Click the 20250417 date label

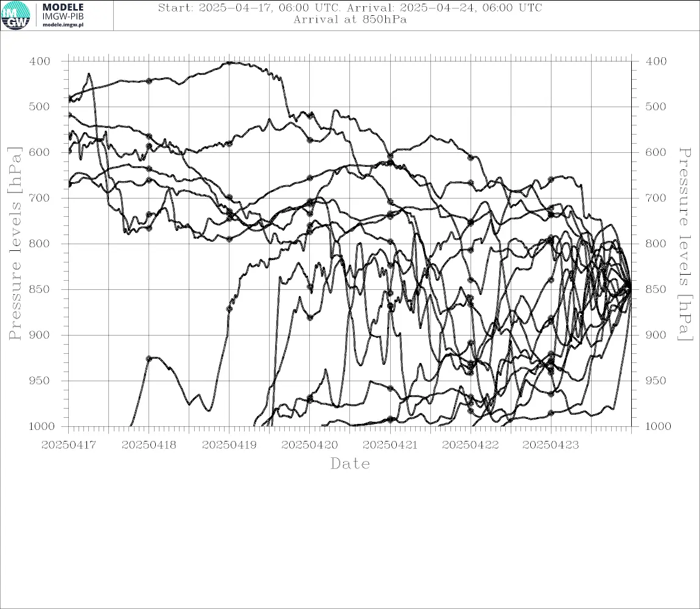click(x=69, y=445)
